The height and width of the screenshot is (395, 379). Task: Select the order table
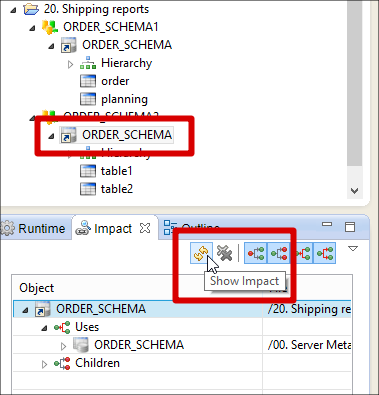115,81
